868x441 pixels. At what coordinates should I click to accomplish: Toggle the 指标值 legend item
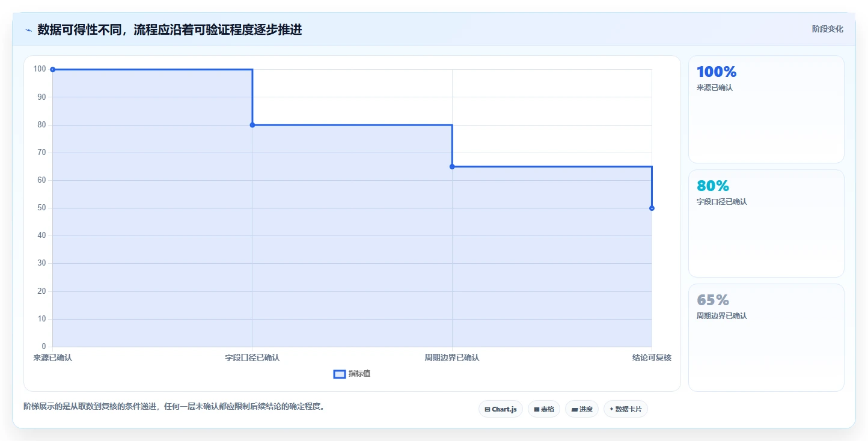tap(352, 374)
